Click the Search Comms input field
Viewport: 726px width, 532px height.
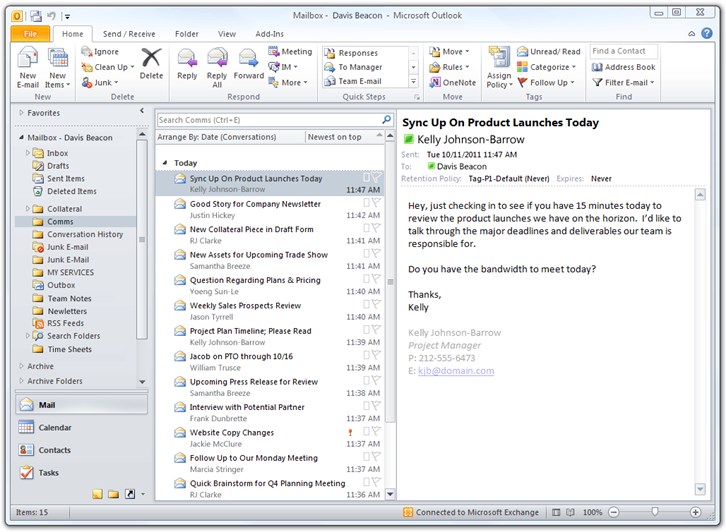point(269,120)
